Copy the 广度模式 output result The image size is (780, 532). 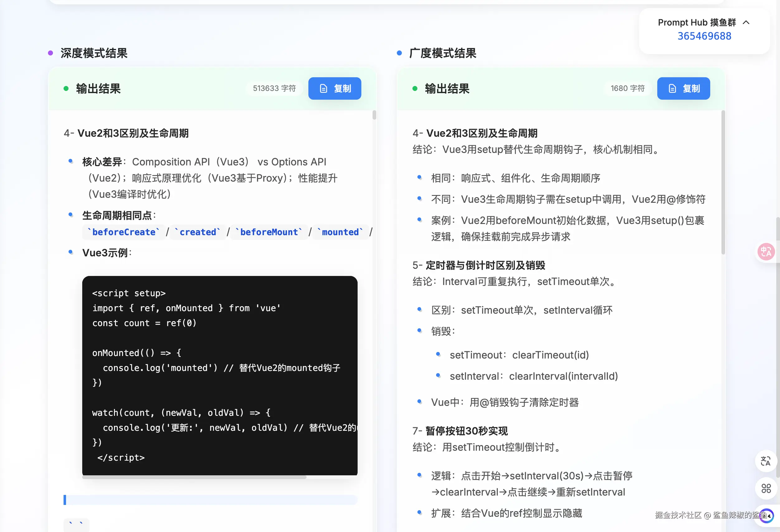click(x=683, y=88)
